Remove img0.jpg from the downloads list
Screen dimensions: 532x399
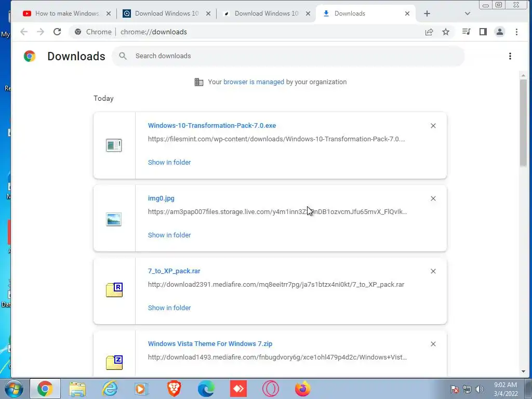433,198
